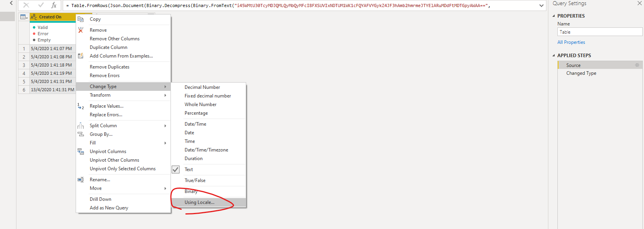Open All Properties link
Viewport: 644px width, 229px height.
coord(571,42)
